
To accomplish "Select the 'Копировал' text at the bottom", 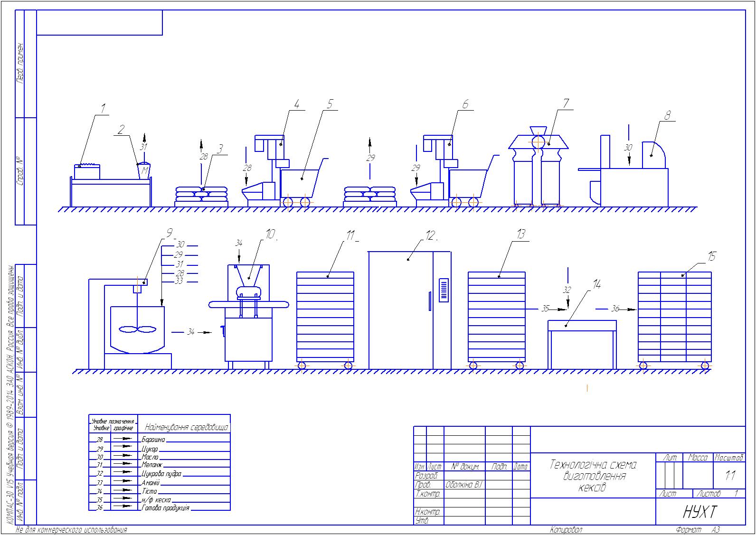I will 567,530.
